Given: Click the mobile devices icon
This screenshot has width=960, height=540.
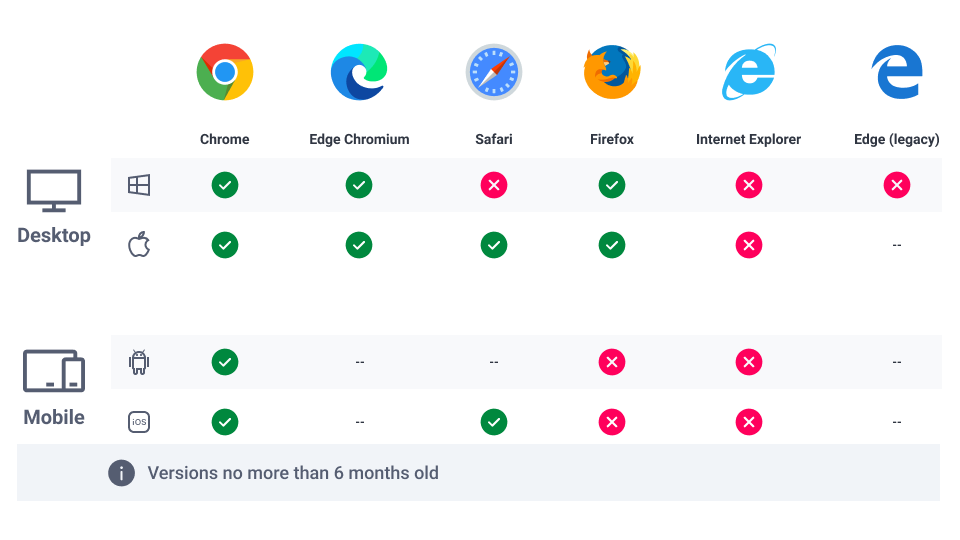Looking at the screenshot, I should coord(54,372).
